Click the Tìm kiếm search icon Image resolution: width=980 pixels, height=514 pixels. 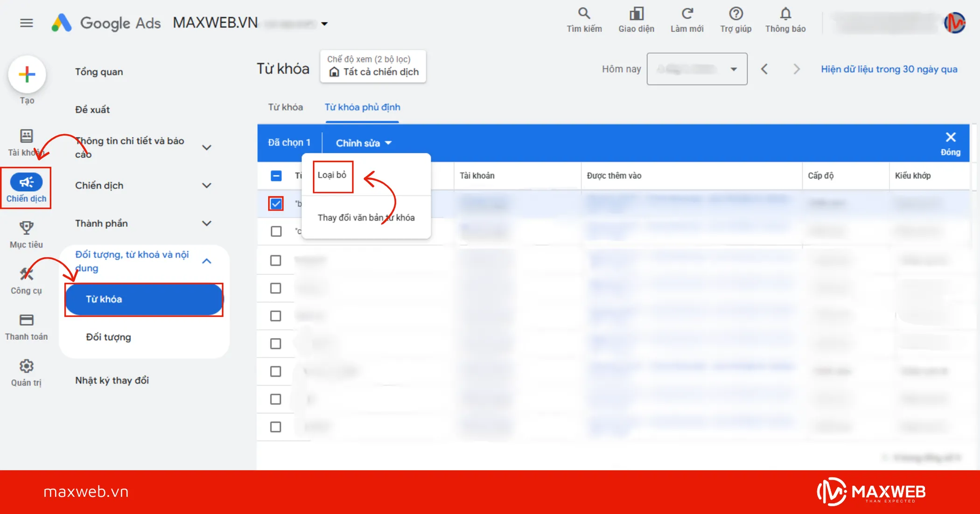[584, 14]
